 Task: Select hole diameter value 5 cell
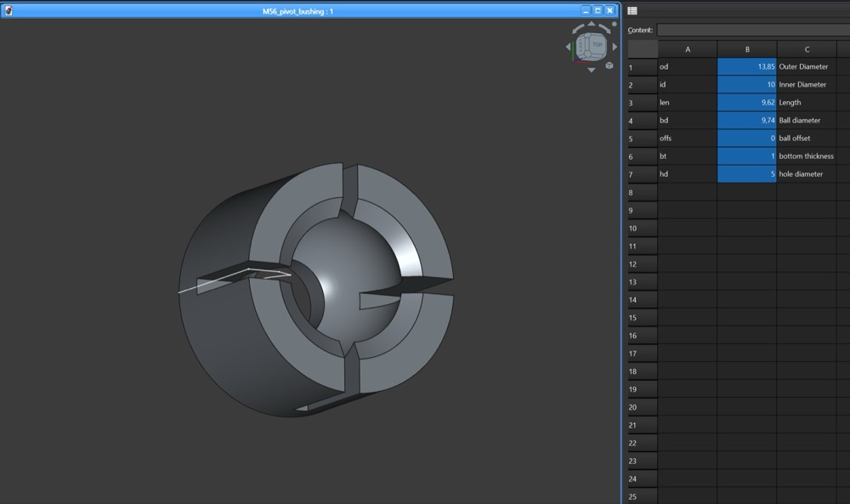click(747, 174)
